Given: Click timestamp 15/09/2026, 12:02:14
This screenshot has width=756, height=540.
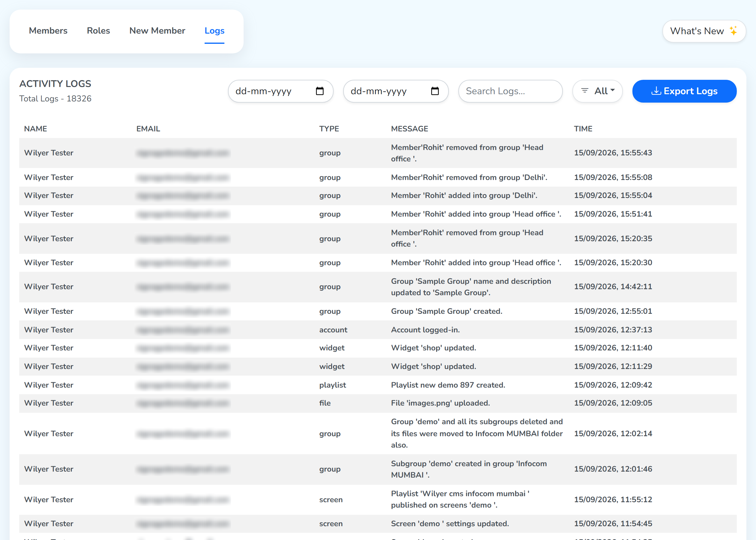Looking at the screenshot, I should tap(613, 433).
